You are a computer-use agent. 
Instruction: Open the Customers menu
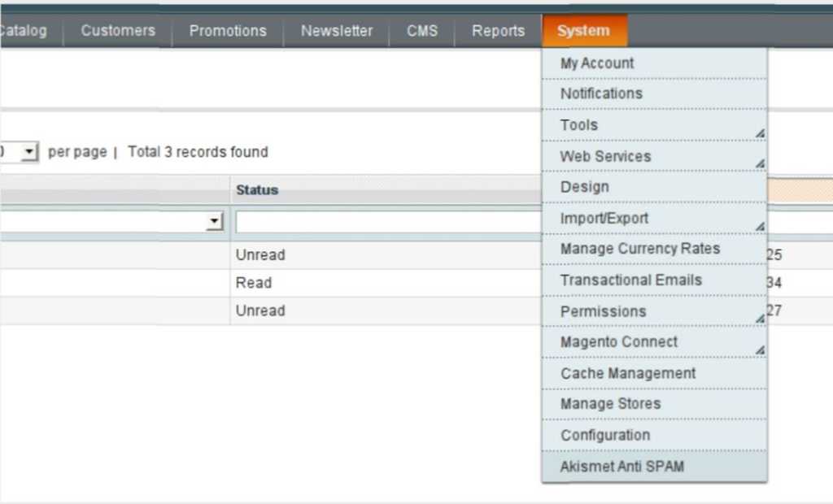pyautogui.click(x=118, y=31)
